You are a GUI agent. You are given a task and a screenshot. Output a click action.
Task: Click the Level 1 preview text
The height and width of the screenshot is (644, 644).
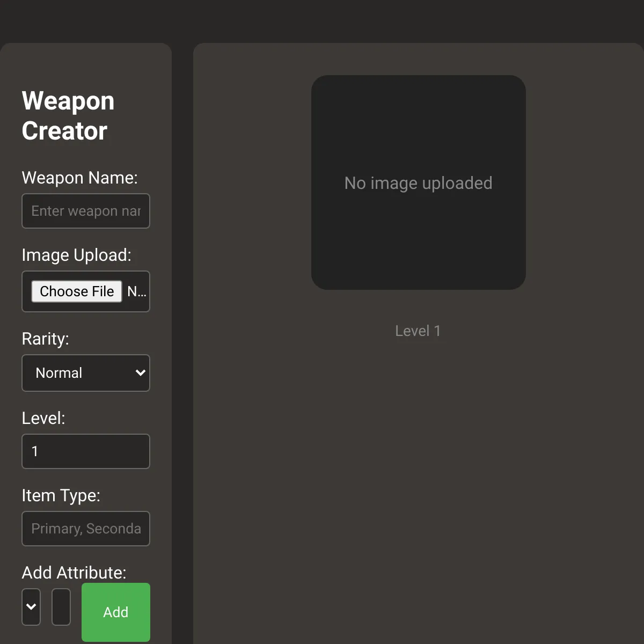click(x=418, y=331)
